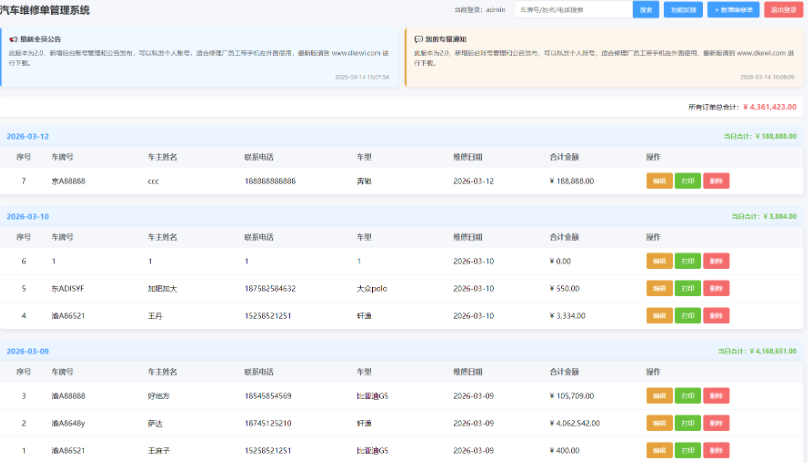Click the chat bubble icon beside 您的专属通知
The height and width of the screenshot is (463, 808).
click(418, 38)
